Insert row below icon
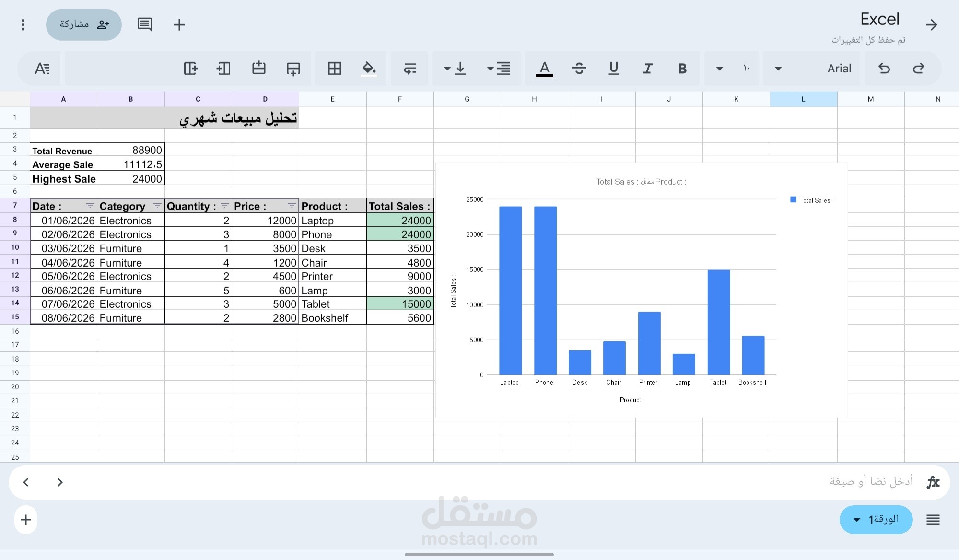 (293, 69)
